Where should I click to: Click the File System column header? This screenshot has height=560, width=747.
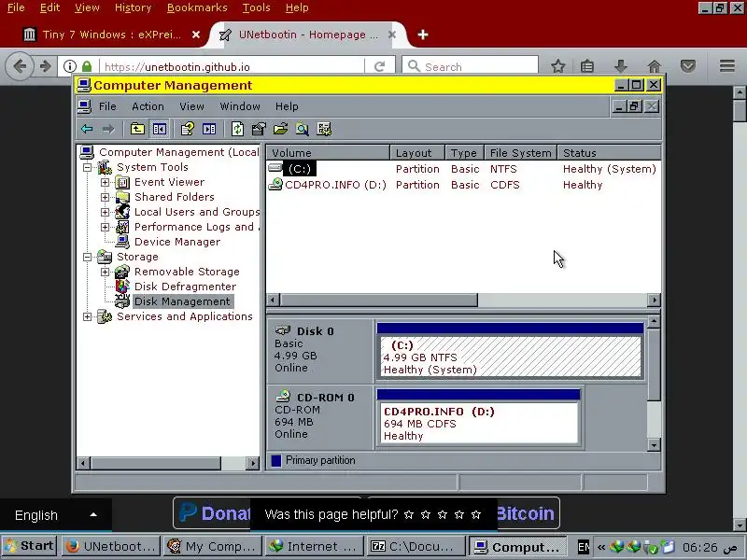click(520, 153)
